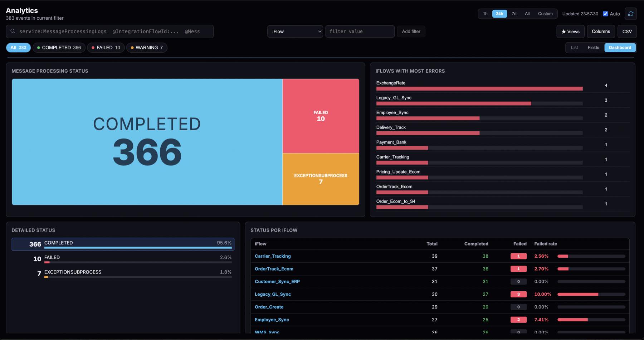Screen dimensions: 644x340
Task: Select the All time range
Action: click(527, 14)
